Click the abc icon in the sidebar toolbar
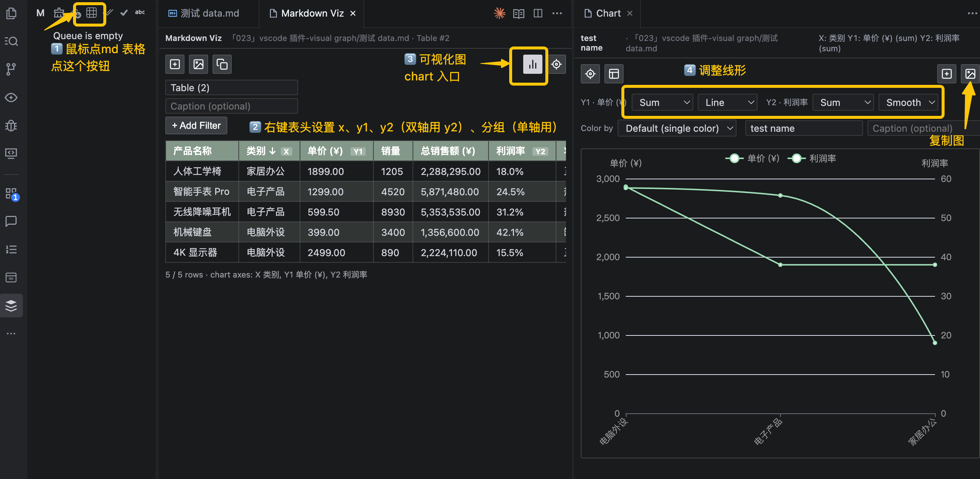This screenshot has height=479, width=980. coord(139,12)
